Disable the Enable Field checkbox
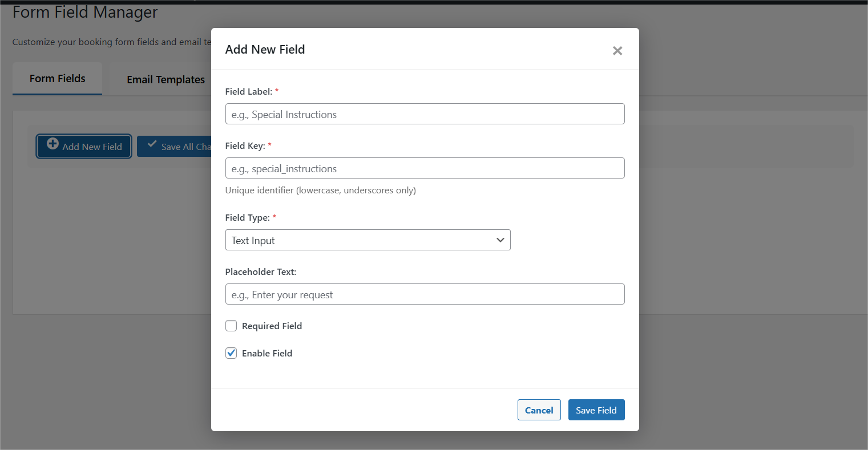Viewport: 868px width, 450px height. click(231, 353)
